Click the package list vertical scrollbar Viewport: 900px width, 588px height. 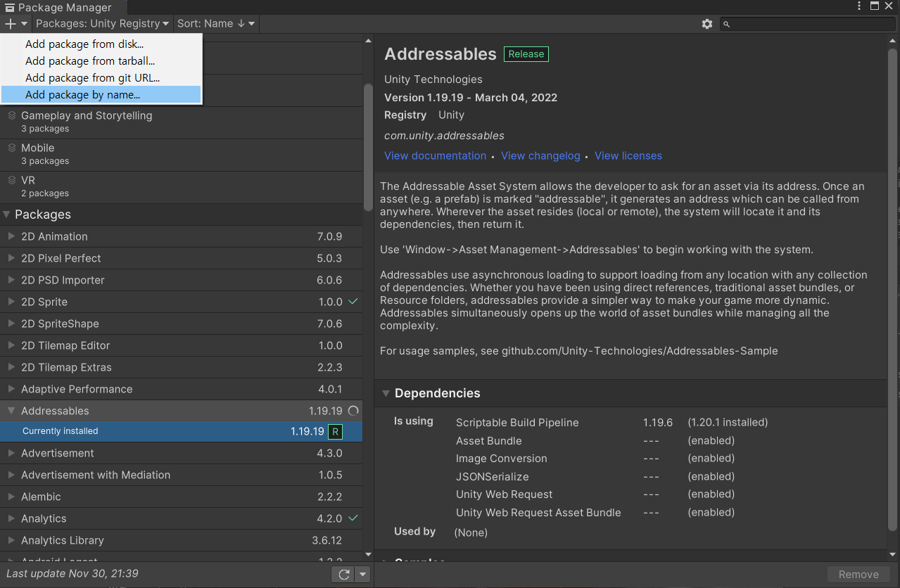[368, 146]
